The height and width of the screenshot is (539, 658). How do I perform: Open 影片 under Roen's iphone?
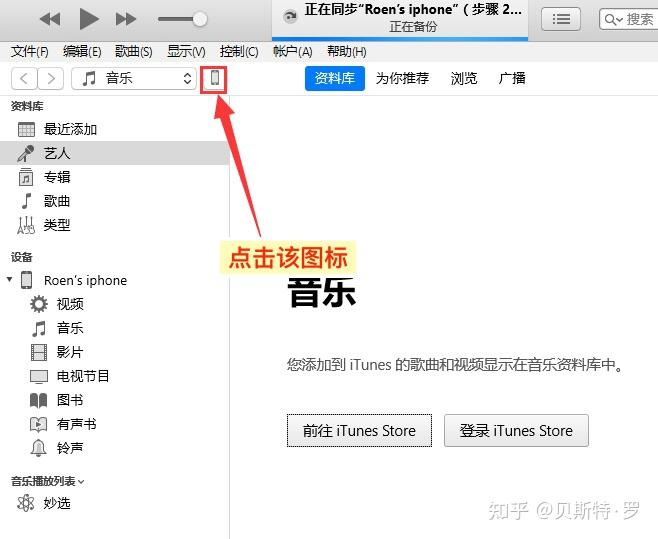[70, 352]
